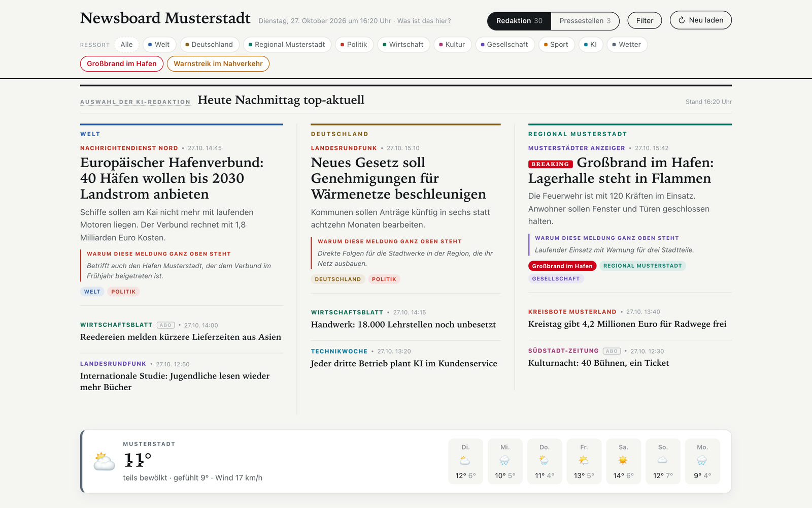The height and width of the screenshot is (508, 812).
Task: Click the red BREAKING badge
Action: pos(550,164)
